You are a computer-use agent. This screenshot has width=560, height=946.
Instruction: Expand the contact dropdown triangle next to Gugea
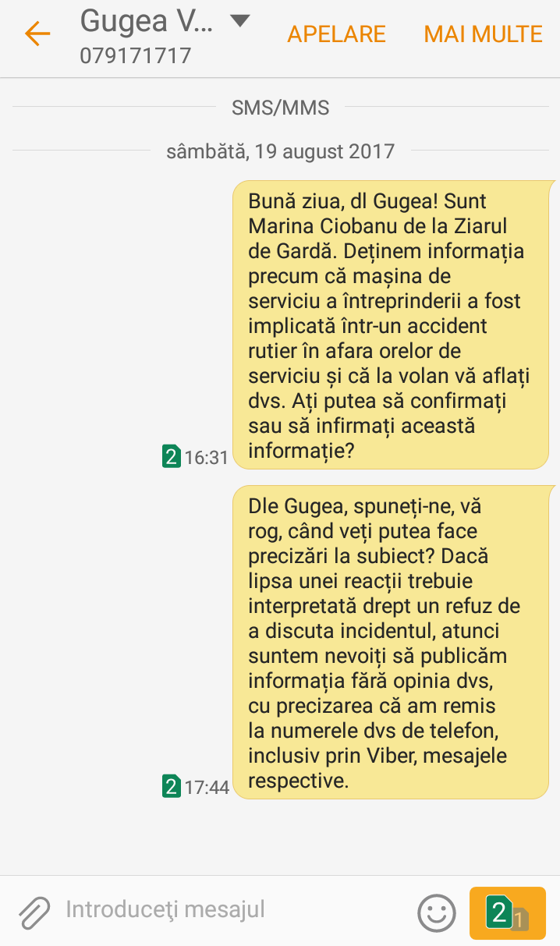tap(240, 21)
